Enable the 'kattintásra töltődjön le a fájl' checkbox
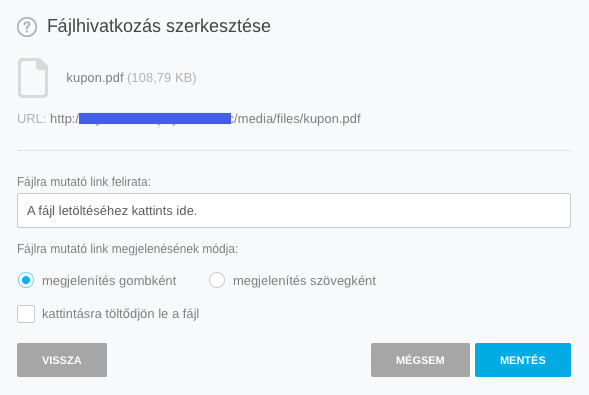 [26, 314]
